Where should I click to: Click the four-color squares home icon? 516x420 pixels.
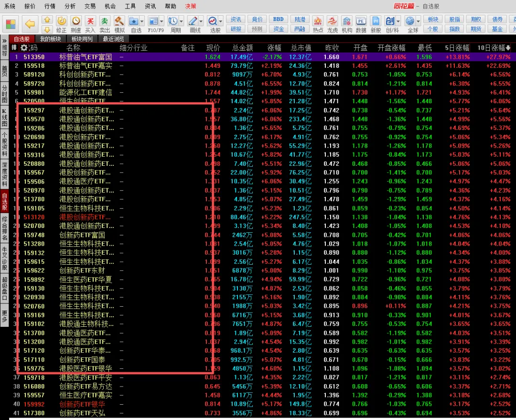point(11,24)
